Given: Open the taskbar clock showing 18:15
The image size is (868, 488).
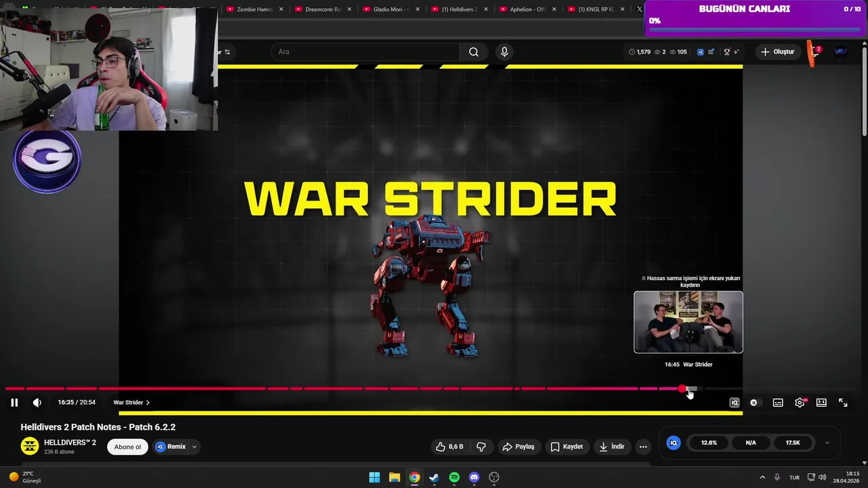Looking at the screenshot, I should [847, 477].
